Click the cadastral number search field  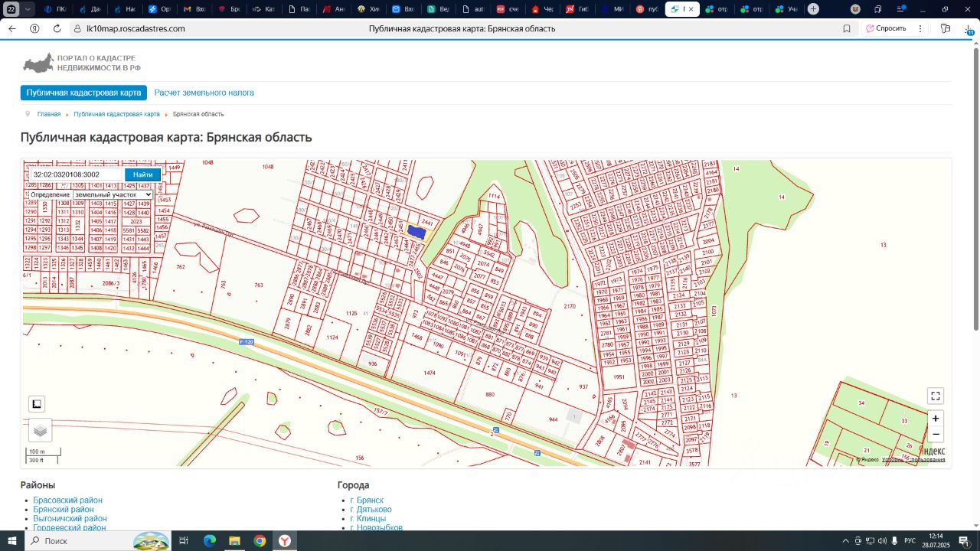[75, 174]
